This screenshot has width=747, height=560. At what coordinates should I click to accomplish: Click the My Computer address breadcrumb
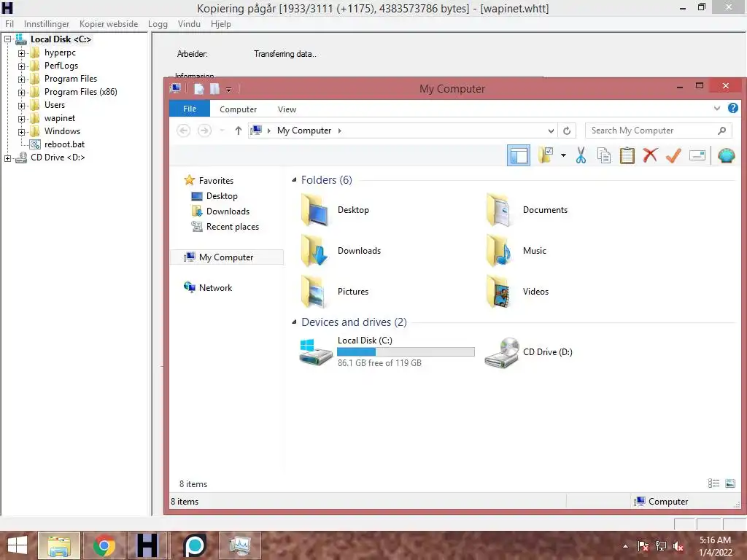tap(304, 131)
